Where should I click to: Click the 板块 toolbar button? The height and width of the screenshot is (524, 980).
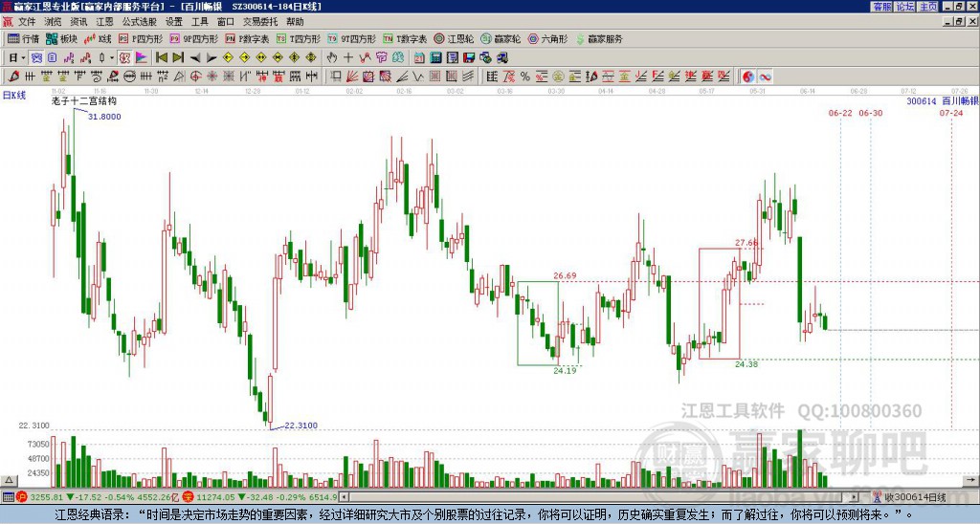click(x=61, y=38)
